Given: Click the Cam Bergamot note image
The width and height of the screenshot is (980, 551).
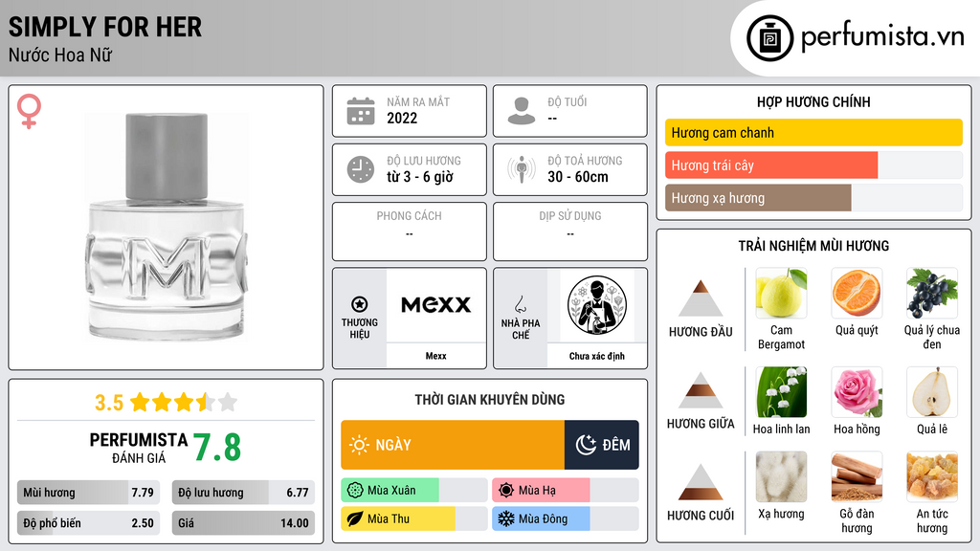Looking at the screenshot, I should [x=781, y=293].
